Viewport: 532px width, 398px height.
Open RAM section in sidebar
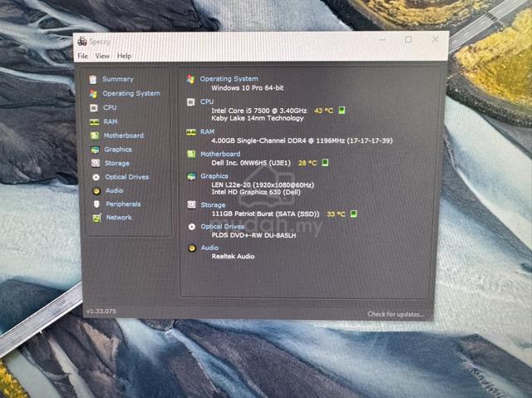(111, 121)
